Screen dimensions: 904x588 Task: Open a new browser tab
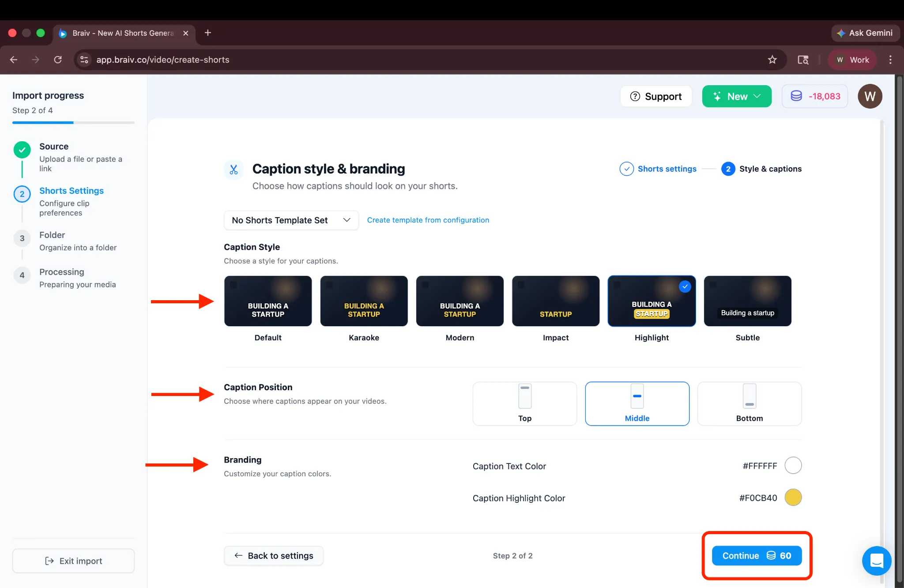(x=208, y=33)
